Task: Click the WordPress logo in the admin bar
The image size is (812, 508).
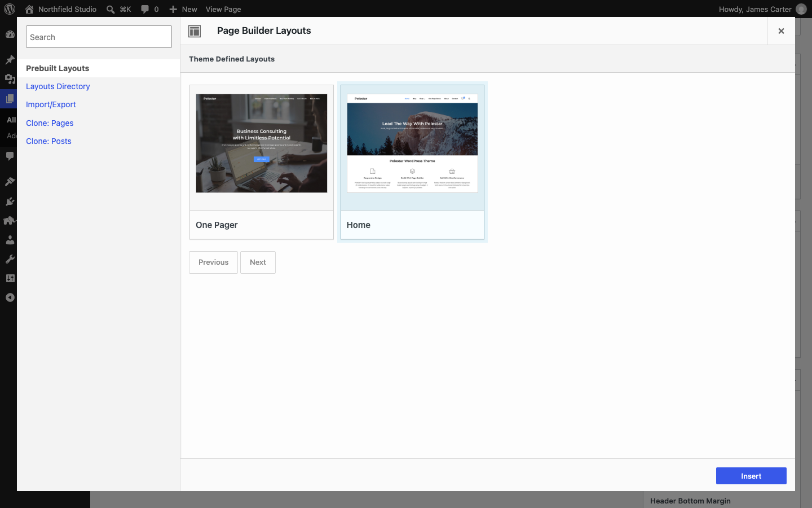Action: [10, 9]
